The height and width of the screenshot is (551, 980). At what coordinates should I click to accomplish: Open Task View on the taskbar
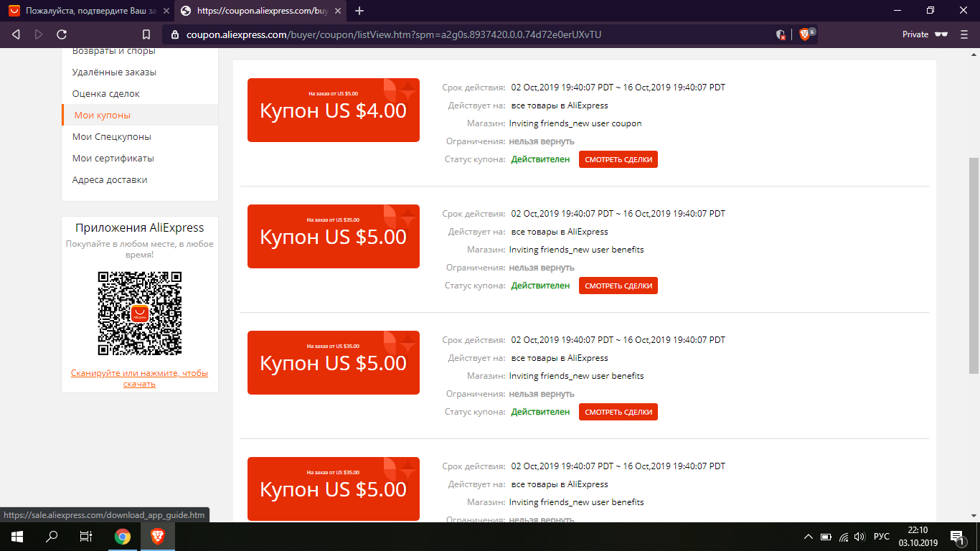(x=86, y=537)
